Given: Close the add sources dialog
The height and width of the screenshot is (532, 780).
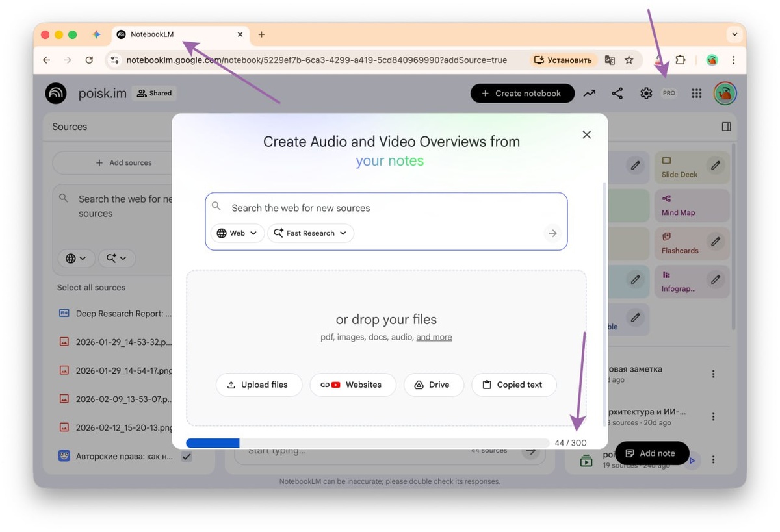Looking at the screenshot, I should [586, 134].
